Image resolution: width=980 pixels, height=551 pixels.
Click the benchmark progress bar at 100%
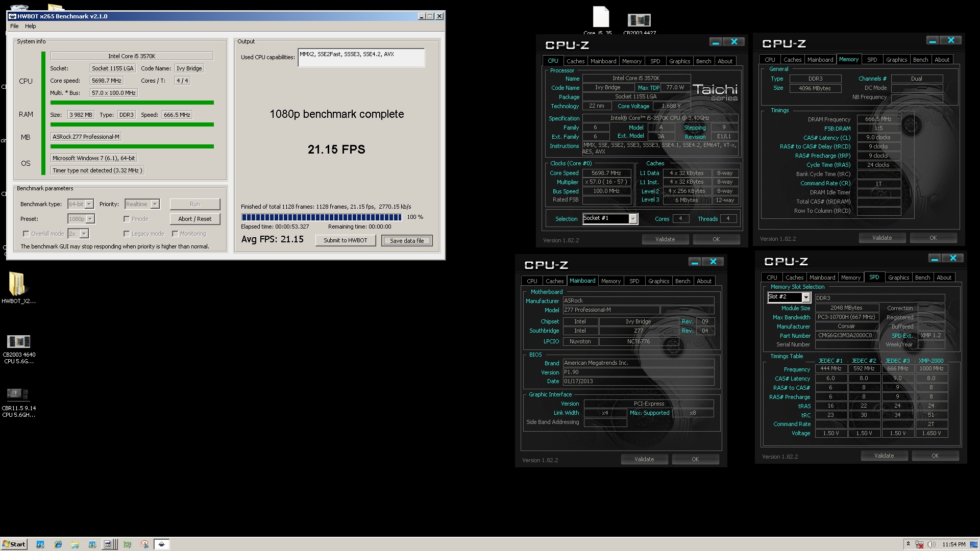(x=322, y=217)
